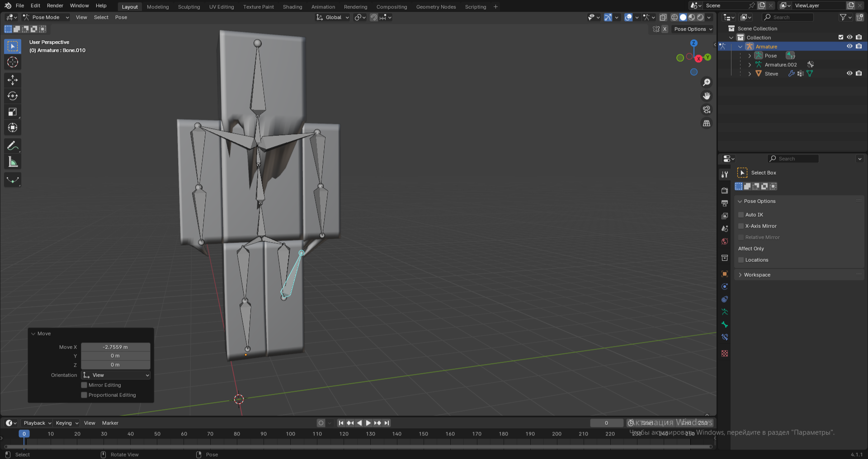
Task: Open the Armature data properties tab
Action: [x=725, y=312]
